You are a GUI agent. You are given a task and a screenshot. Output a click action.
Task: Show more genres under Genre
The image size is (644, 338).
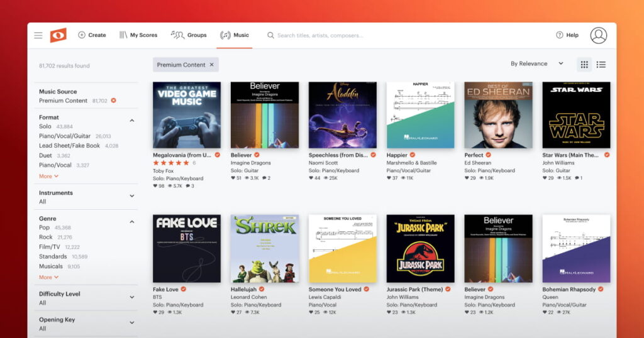pos(48,277)
